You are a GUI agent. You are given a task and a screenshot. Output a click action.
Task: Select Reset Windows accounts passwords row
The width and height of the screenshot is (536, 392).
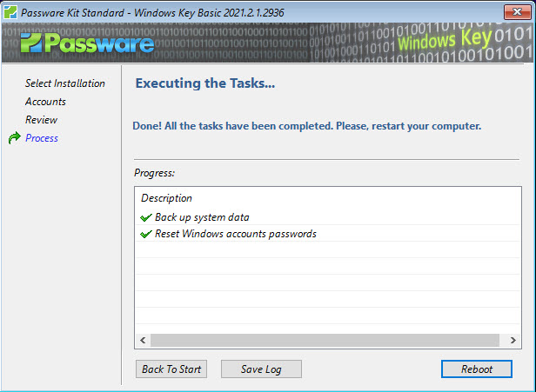click(x=328, y=234)
